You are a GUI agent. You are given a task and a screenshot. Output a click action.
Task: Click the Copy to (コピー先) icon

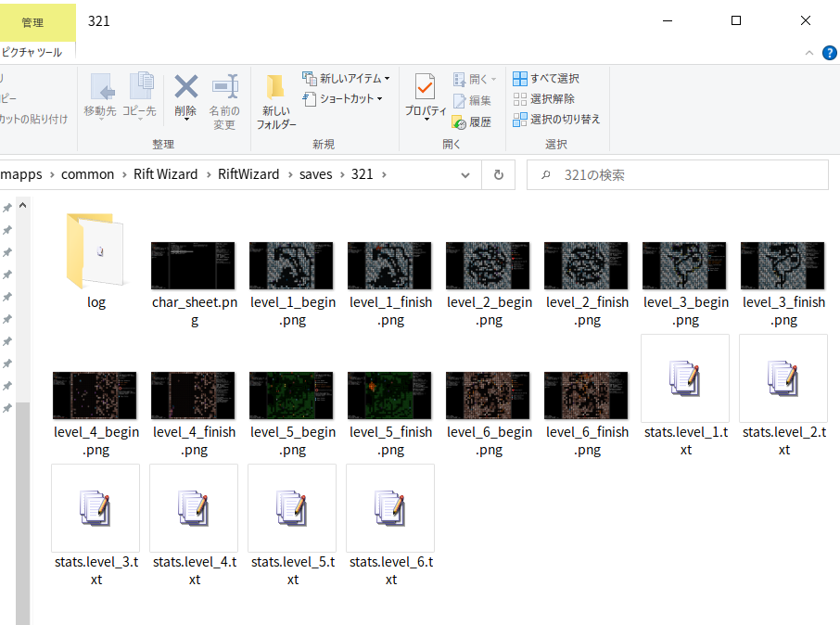tap(140, 88)
